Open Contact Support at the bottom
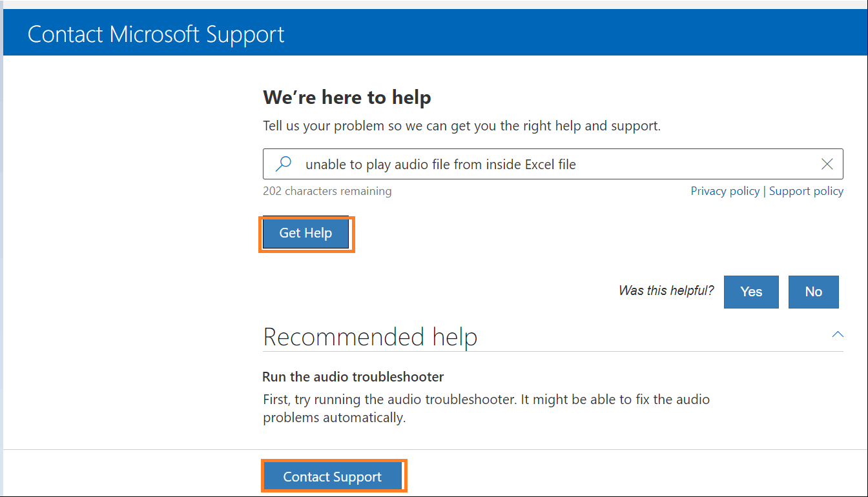This screenshot has height=497, width=868. coord(333,477)
